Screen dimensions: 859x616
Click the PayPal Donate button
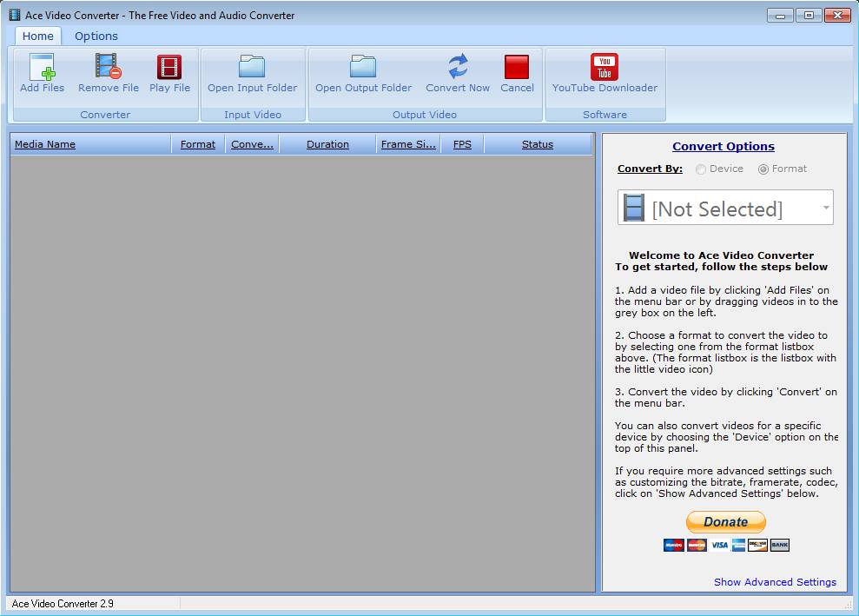coord(725,522)
